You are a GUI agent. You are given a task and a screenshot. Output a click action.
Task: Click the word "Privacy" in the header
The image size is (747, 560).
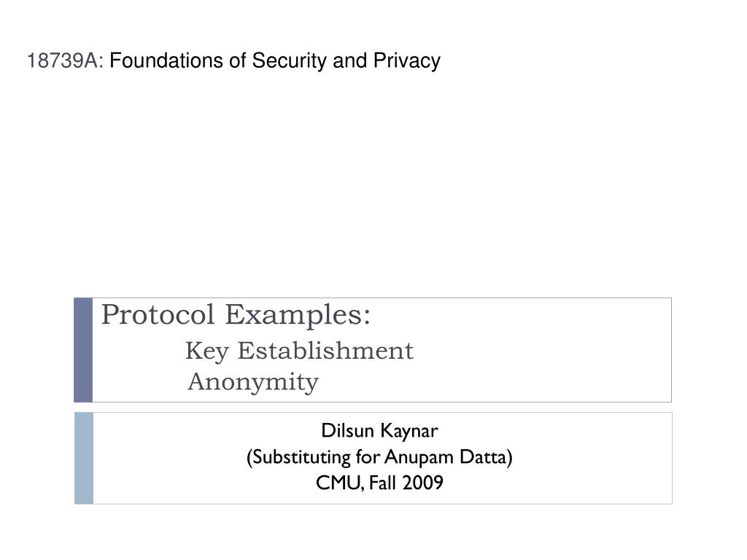(x=407, y=62)
